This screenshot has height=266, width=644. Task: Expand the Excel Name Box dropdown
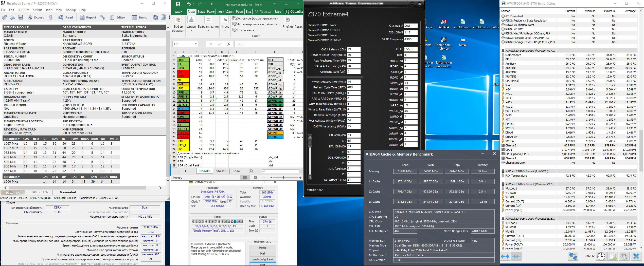pyautogui.click(x=195, y=44)
